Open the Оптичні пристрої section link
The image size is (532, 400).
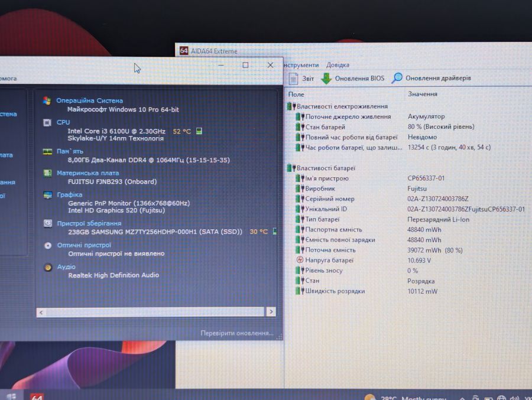pos(84,245)
